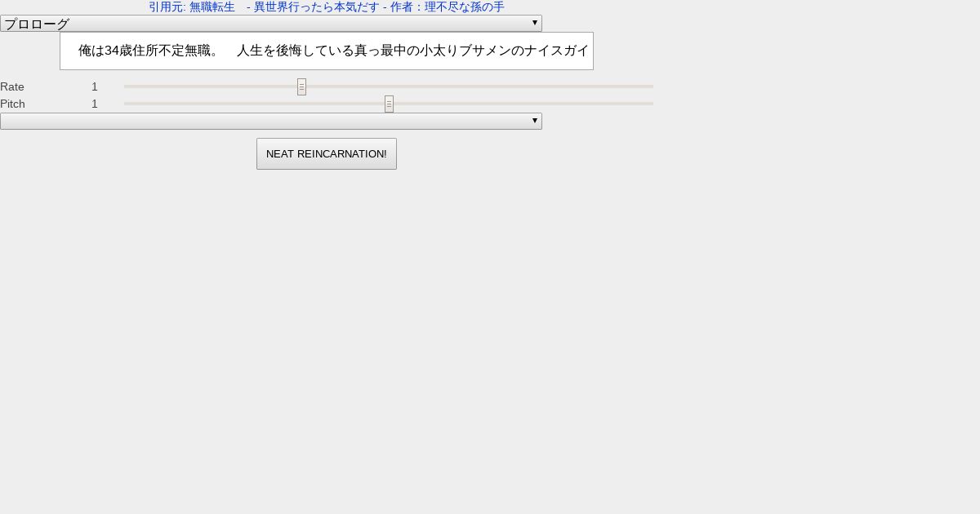Screen dimensions: 980x514
Task: Open the プロローグ chapter dropdown
Action: click(271, 24)
